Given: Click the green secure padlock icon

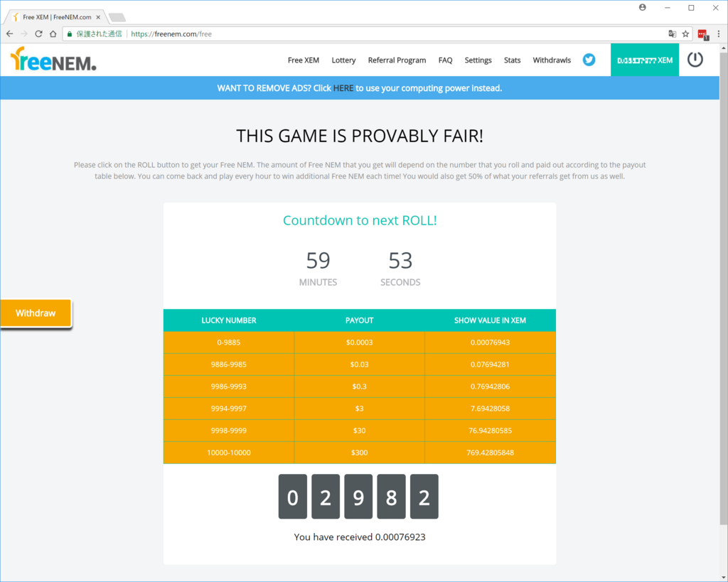Looking at the screenshot, I should [x=70, y=34].
